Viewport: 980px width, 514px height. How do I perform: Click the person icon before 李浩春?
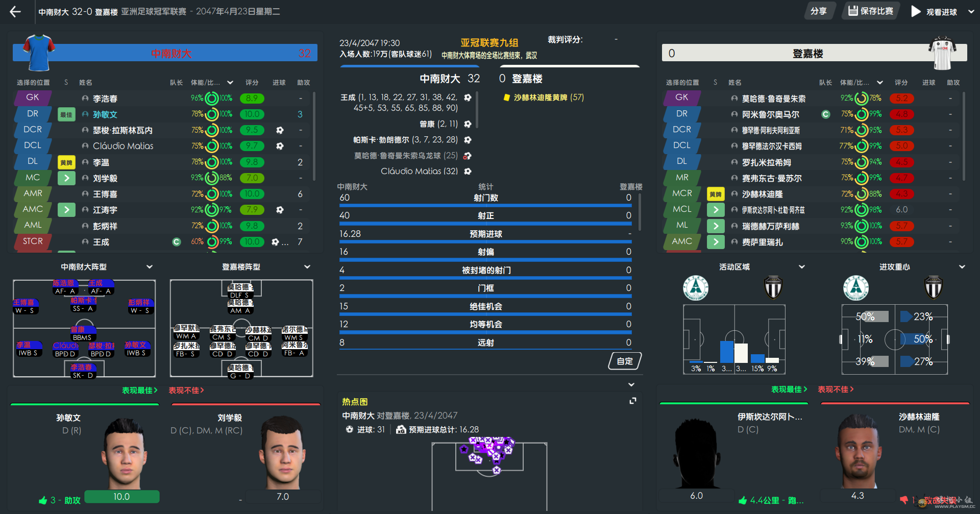tap(85, 99)
